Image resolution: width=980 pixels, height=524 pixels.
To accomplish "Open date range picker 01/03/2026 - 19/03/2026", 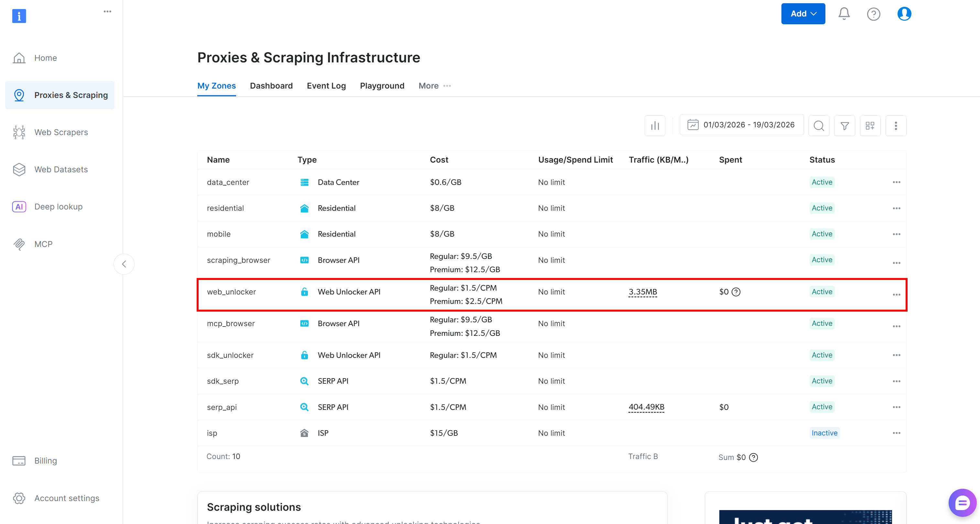I will pos(741,125).
